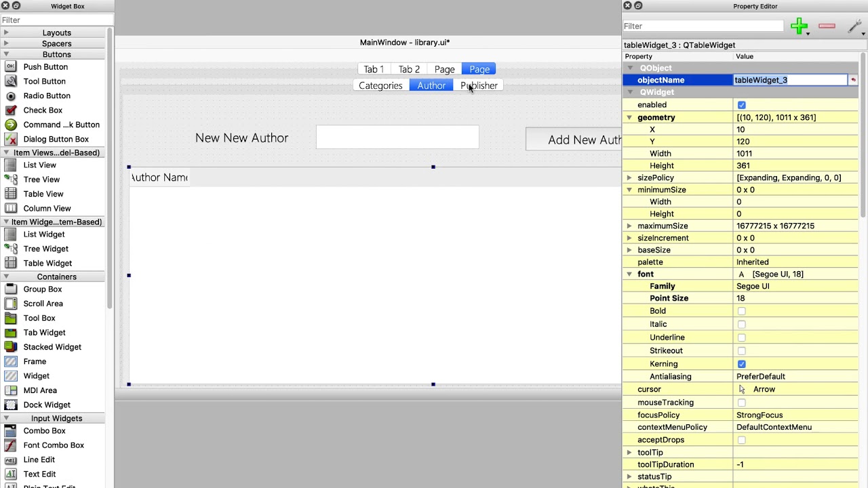Select the Tab Widget container icon
The width and height of the screenshot is (868, 488).
[11, 332]
